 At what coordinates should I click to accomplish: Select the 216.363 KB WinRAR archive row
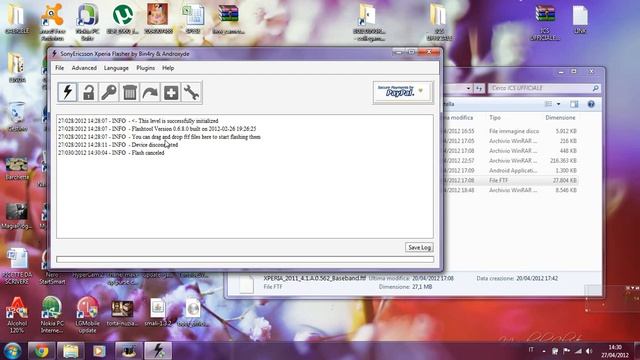click(510, 160)
